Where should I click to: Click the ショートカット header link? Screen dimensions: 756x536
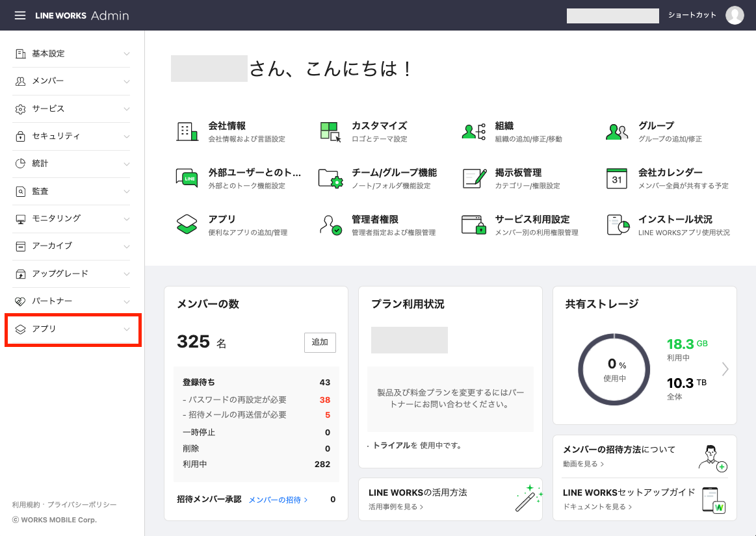692,16
